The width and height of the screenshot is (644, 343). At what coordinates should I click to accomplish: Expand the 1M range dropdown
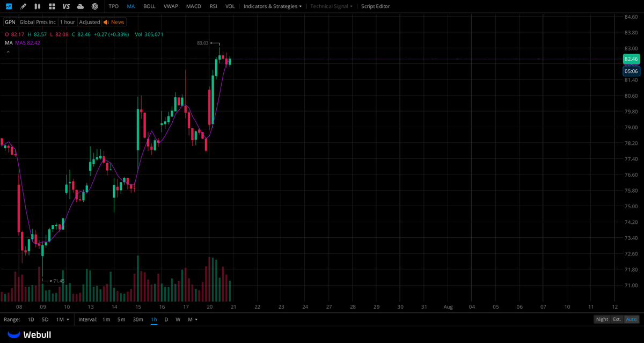(x=62, y=319)
